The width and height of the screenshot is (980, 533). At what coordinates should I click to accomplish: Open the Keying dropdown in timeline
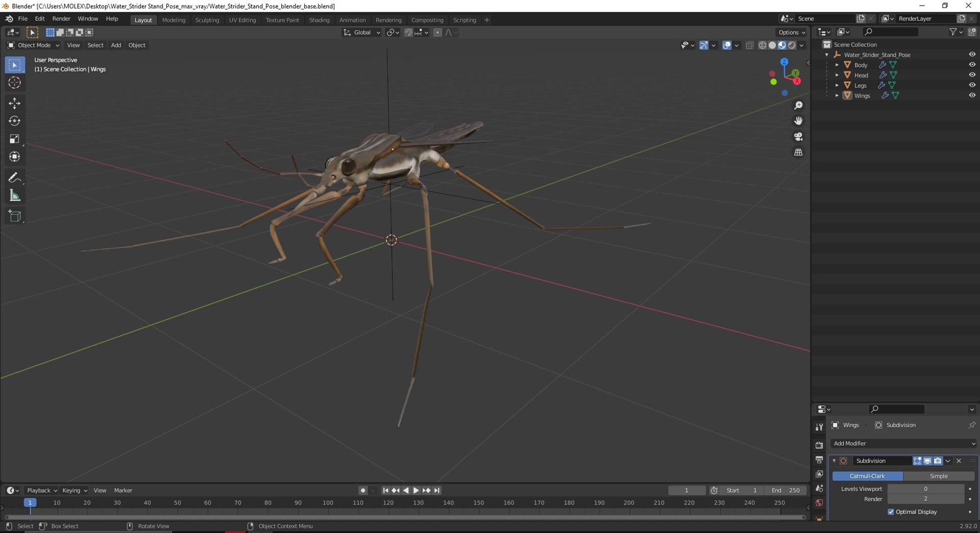point(75,490)
